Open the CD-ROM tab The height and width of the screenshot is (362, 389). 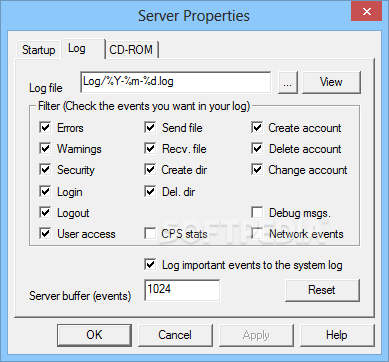point(131,50)
